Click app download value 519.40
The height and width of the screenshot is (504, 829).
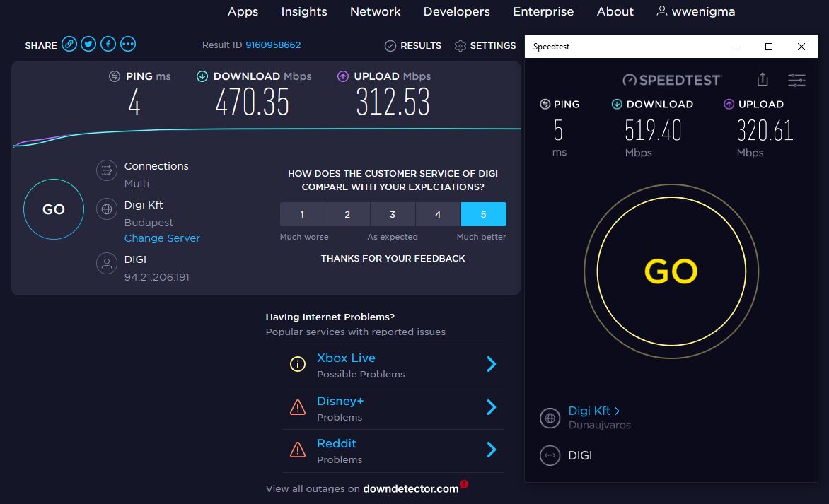pyautogui.click(x=653, y=131)
